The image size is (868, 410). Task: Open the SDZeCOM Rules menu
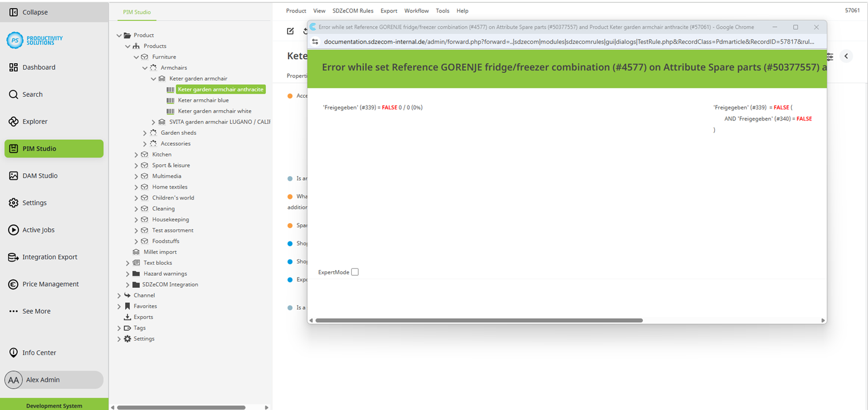click(352, 11)
